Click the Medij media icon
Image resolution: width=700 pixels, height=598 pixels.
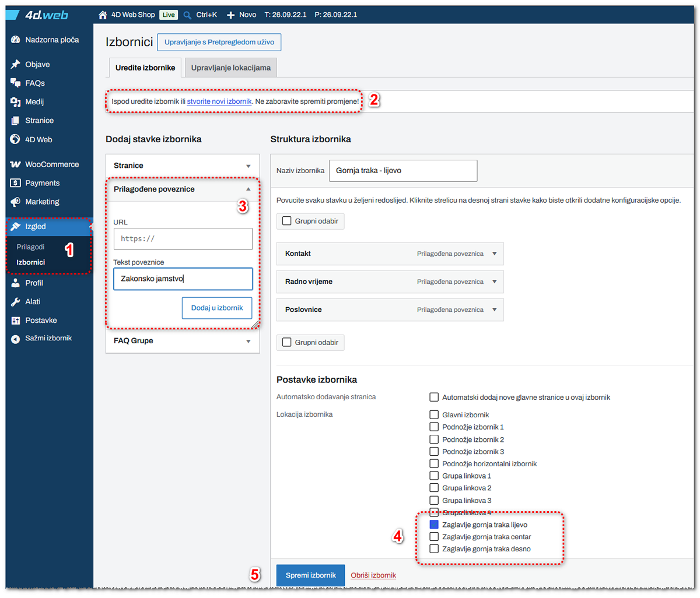pos(16,102)
